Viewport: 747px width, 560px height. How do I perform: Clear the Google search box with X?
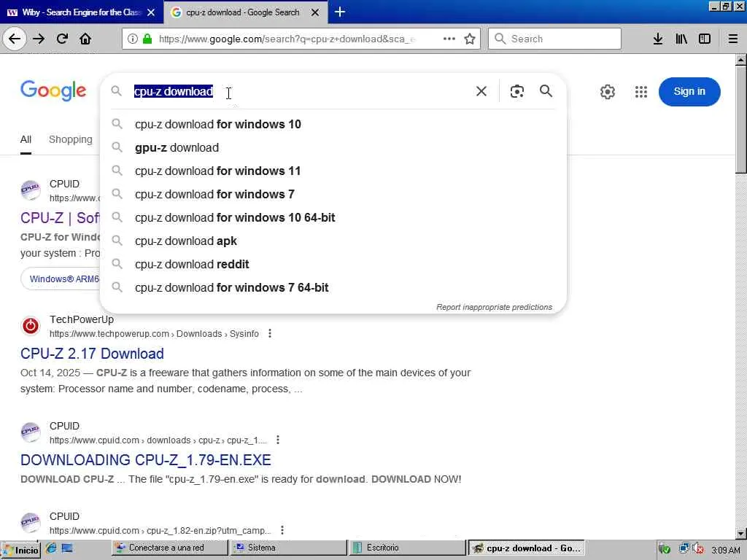(481, 91)
